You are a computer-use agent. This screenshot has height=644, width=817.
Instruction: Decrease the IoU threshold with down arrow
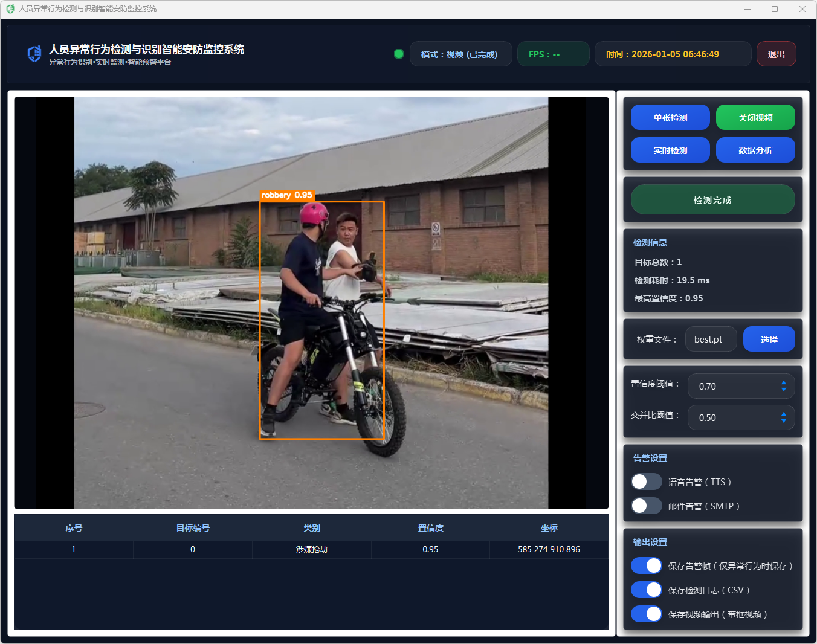tap(783, 421)
